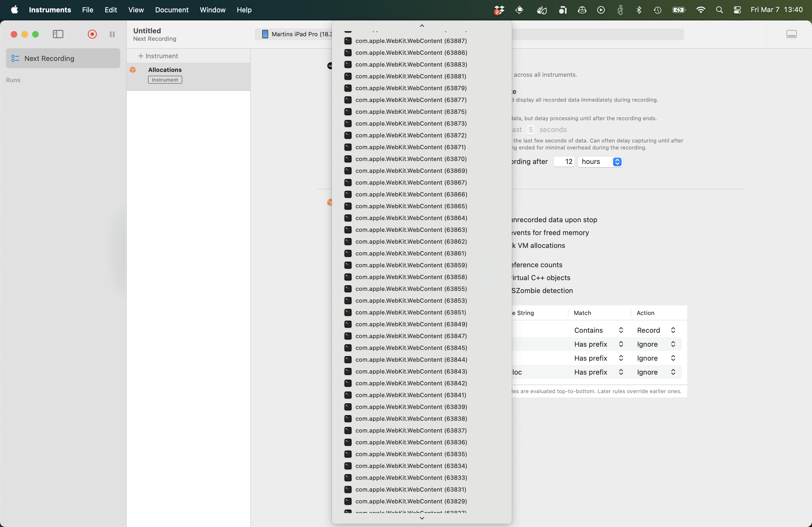Open the Edit menu
The width and height of the screenshot is (812, 527).
coord(111,10)
